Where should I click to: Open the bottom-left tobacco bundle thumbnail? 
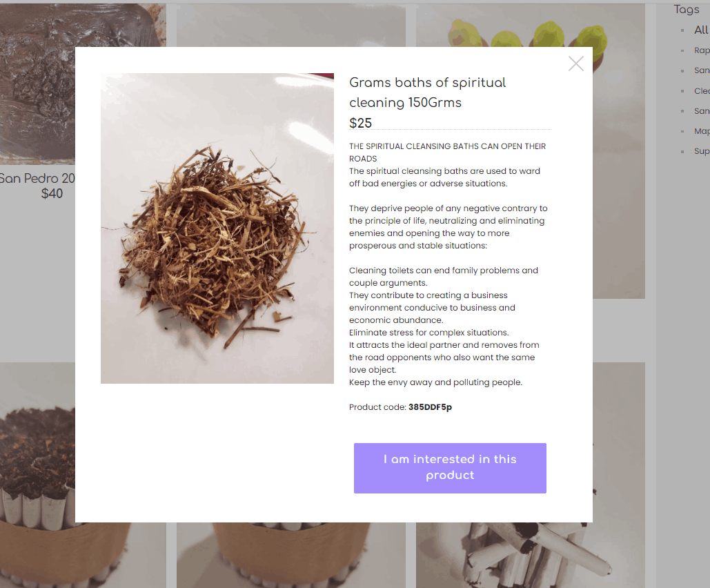(x=37, y=475)
